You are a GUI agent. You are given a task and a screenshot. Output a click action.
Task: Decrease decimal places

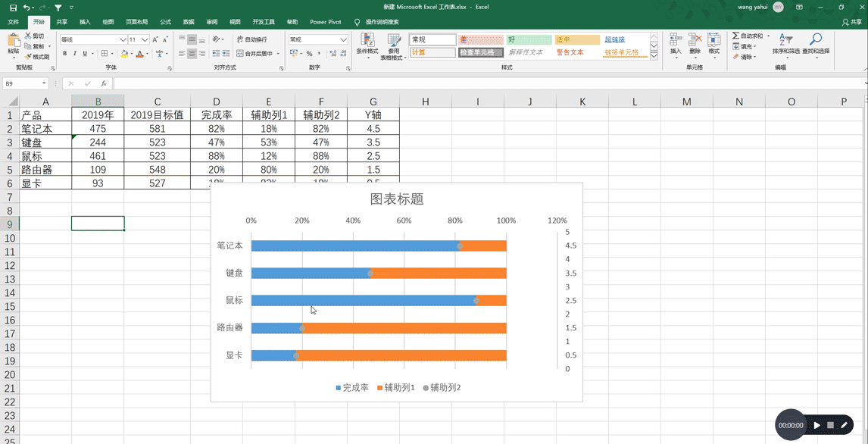342,54
